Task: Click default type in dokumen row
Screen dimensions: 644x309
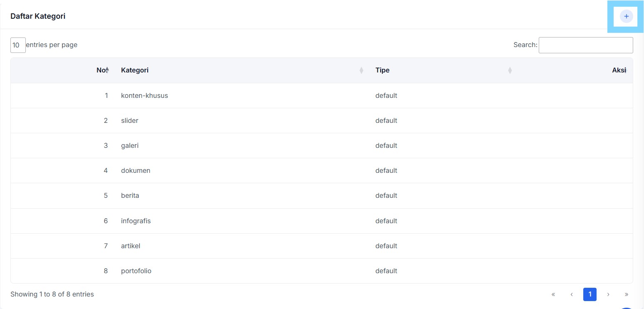Action: tap(386, 170)
